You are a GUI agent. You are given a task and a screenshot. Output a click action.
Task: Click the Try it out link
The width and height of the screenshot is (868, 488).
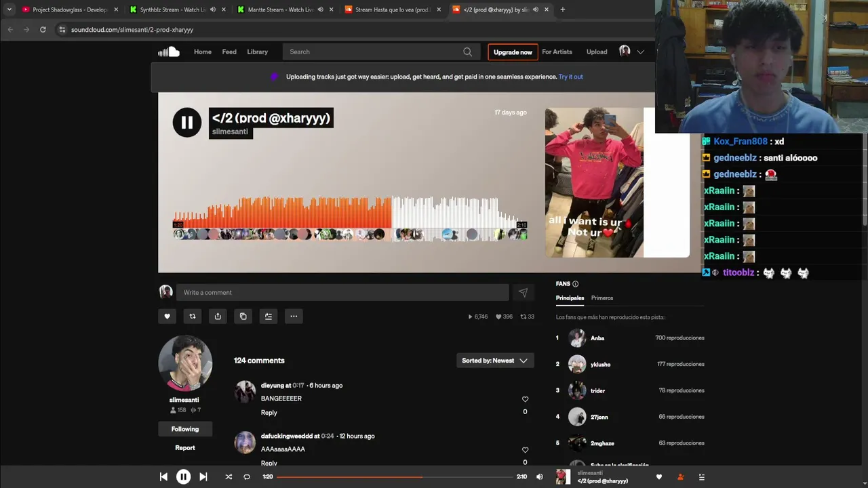click(x=571, y=77)
